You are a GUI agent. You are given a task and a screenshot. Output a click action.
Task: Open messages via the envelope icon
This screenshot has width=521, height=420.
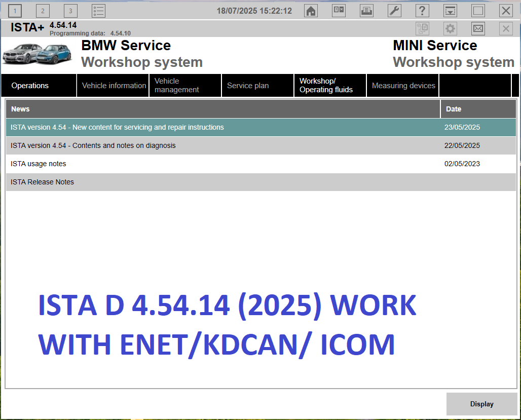click(x=477, y=28)
